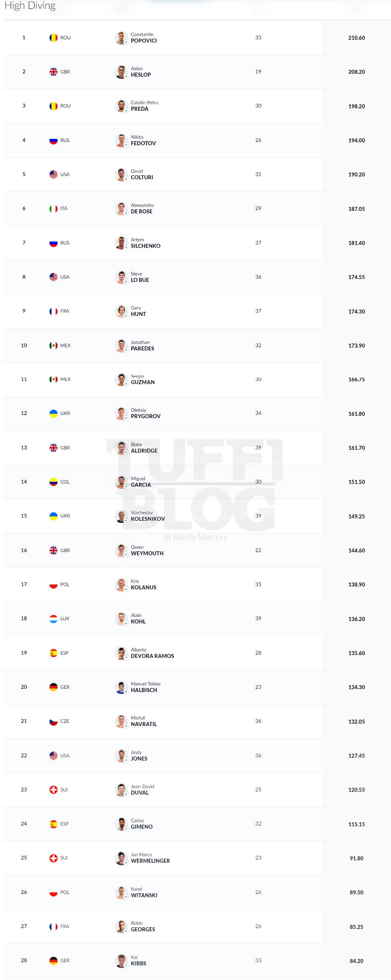Click the French flag next to Gary Hunt
The height and width of the screenshot is (980, 391).
[x=53, y=311]
